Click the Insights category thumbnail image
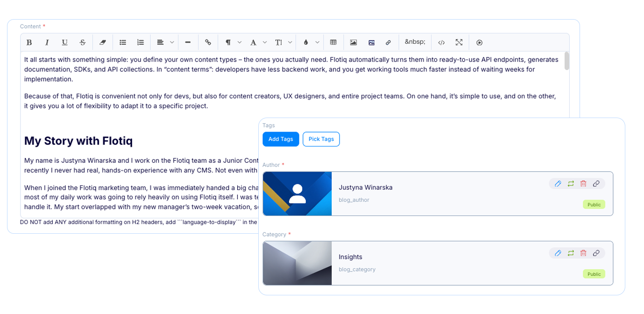Image resolution: width=644 pixels, height=314 pixels. pyautogui.click(x=297, y=263)
